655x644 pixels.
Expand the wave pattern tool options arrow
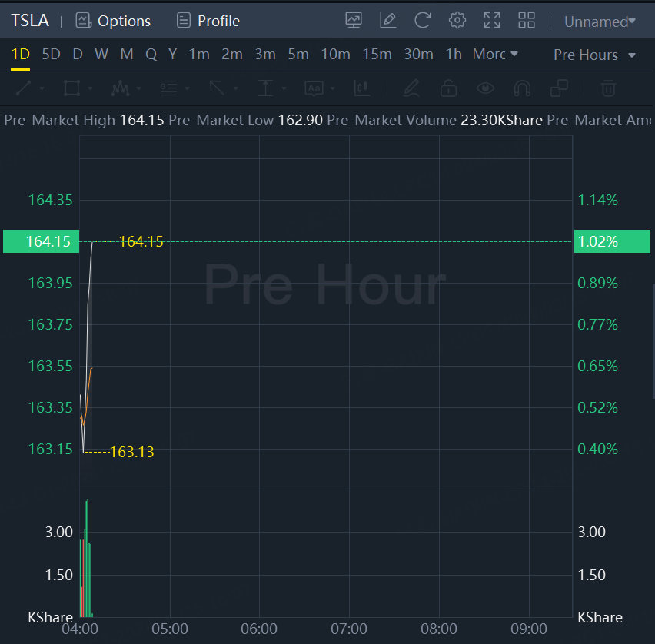(138, 88)
